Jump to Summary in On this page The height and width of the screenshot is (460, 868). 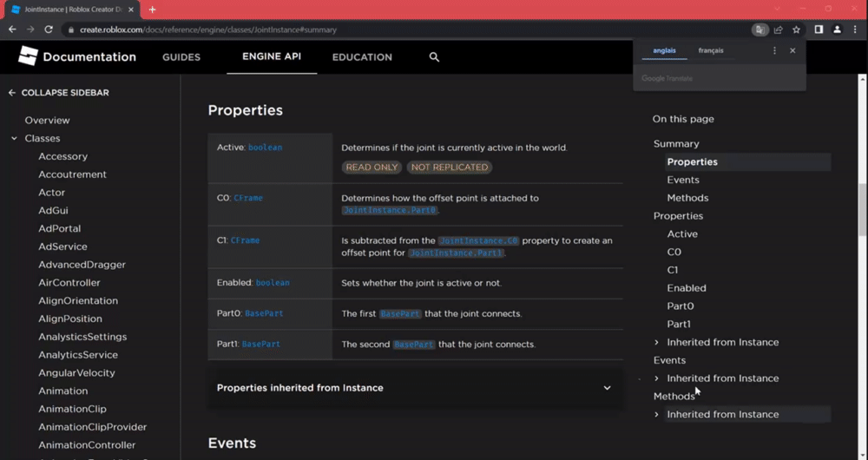(x=676, y=144)
